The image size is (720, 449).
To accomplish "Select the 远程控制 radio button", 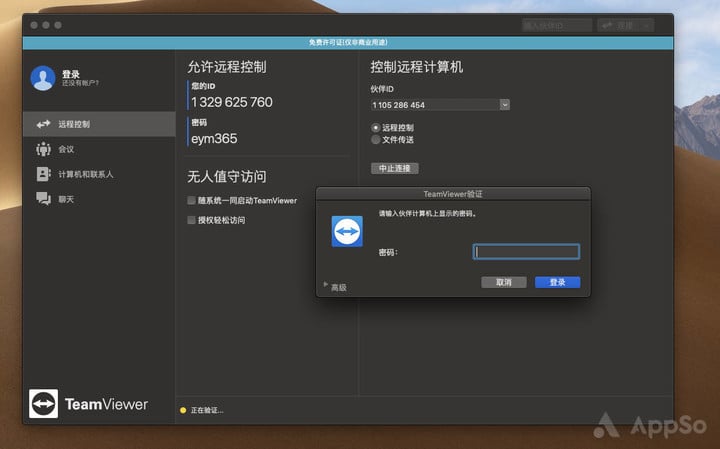I will [376, 128].
